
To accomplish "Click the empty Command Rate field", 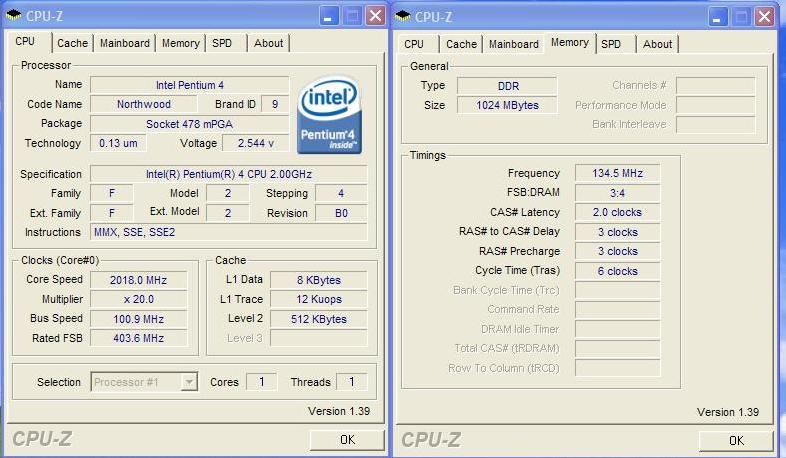I will [618, 310].
